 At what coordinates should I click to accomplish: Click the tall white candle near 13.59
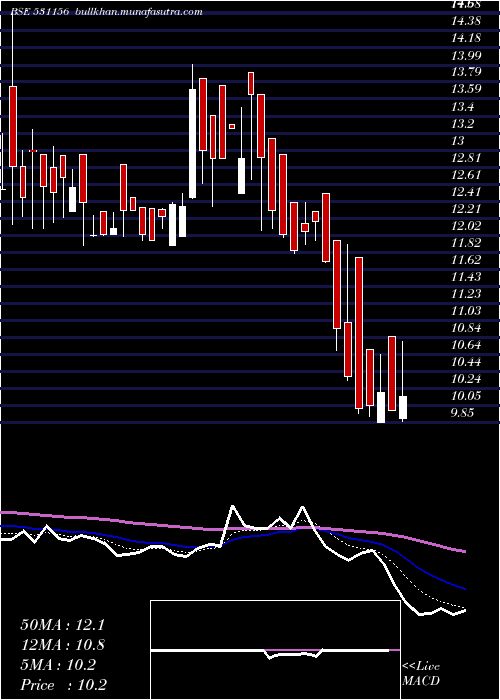(192, 143)
